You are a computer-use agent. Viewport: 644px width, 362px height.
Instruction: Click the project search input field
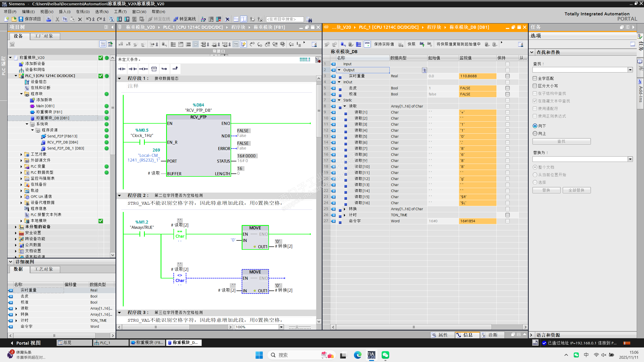(284, 19)
